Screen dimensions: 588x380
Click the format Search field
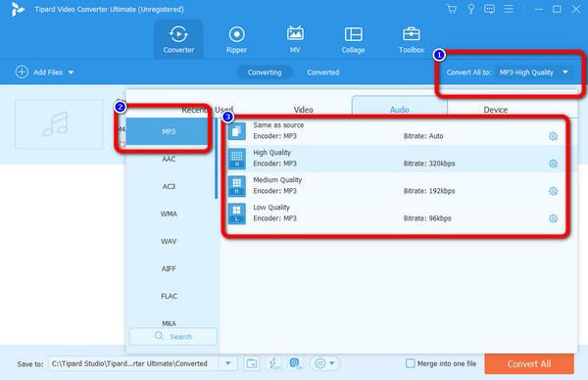pyautogui.click(x=173, y=336)
